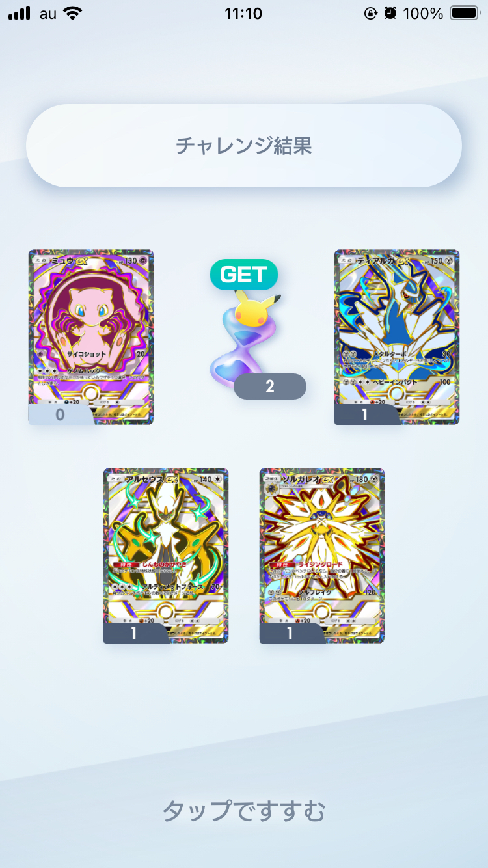The width and height of the screenshot is (488, 868).
Task: Tap the cellular signal bars icon
Action: click(x=20, y=13)
